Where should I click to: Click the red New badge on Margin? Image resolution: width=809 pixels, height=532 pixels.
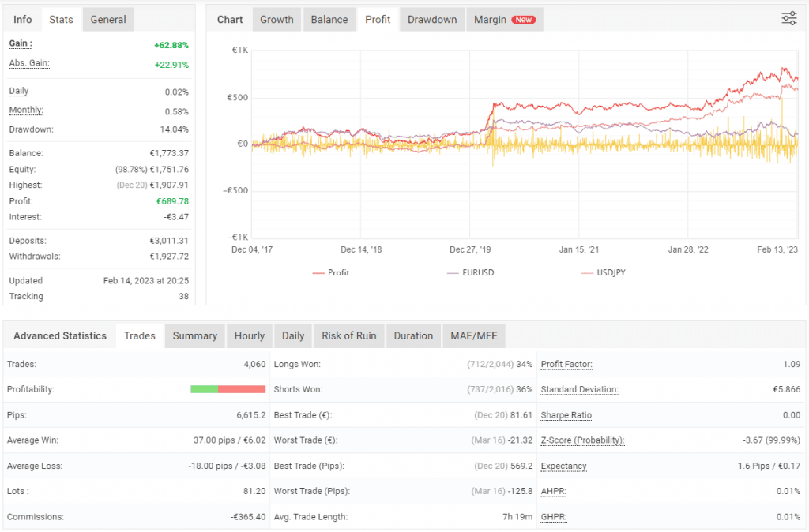pos(523,20)
